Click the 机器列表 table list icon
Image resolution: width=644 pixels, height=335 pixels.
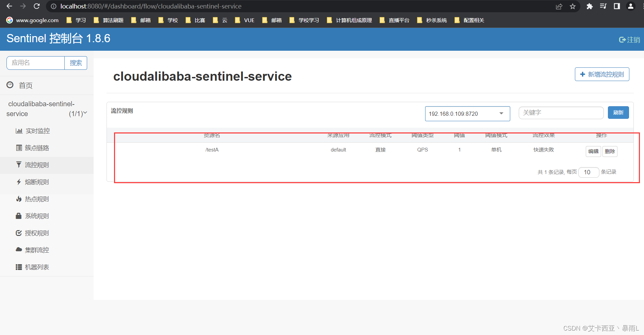pyautogui.click(x=19, y=267)
